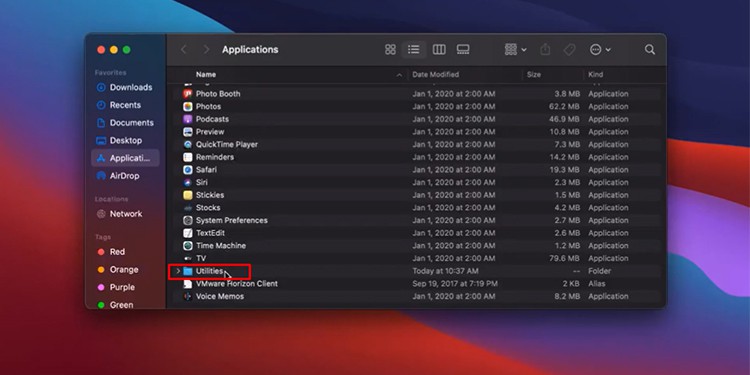The width and height of the screenshot is (750, 375).
Task: Click the TV app icon
Action: click(188, 259)
